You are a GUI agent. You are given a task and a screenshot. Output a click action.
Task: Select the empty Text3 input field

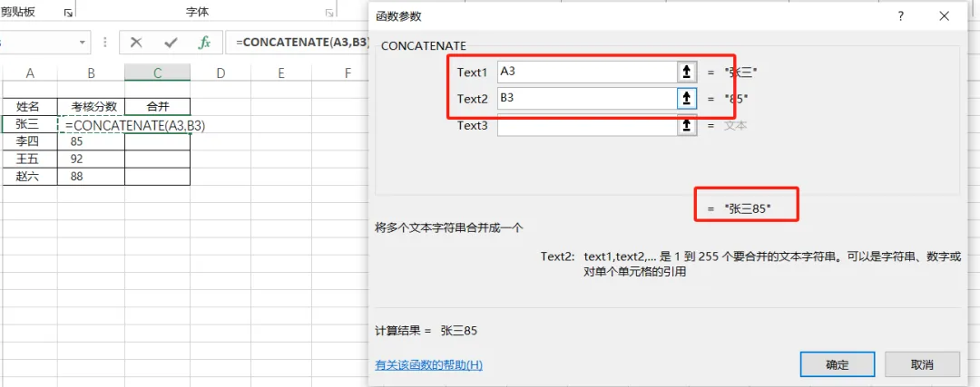[x=585, y=126]
